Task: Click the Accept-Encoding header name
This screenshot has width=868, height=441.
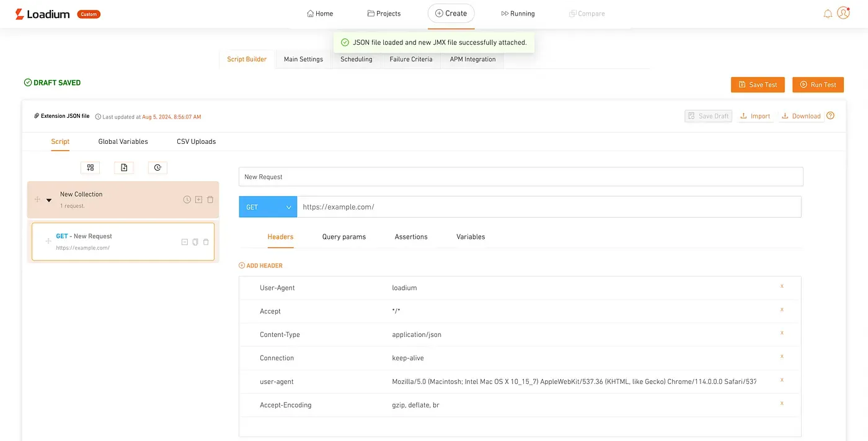Action: (285, 405)
